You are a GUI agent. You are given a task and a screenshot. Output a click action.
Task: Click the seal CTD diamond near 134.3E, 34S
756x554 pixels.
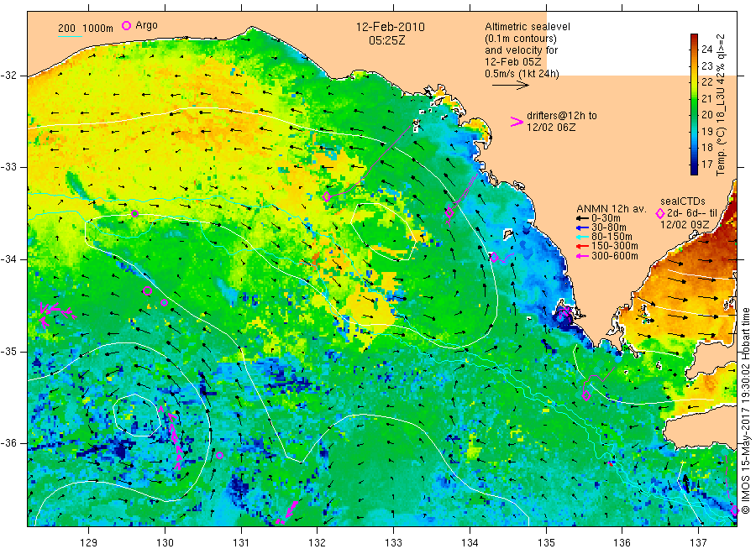[494, 257]
